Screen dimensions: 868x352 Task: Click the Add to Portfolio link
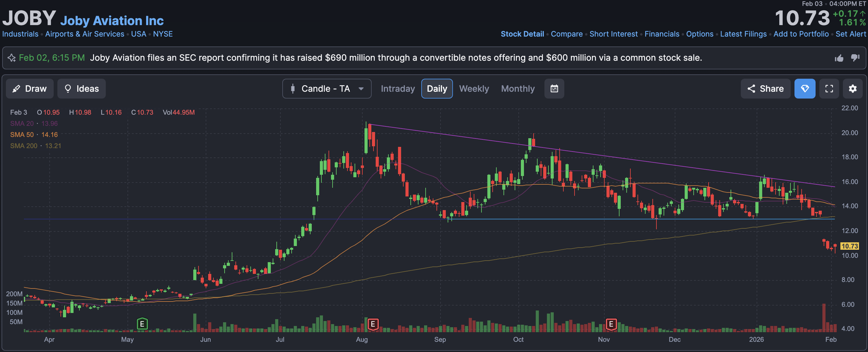tap(801, 34)
